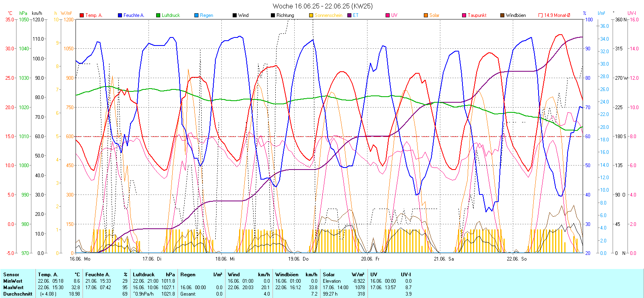Select the Durchschnitt row label
Image resolution: width=644 pixels, height=298 pixels.
(18, 294)
